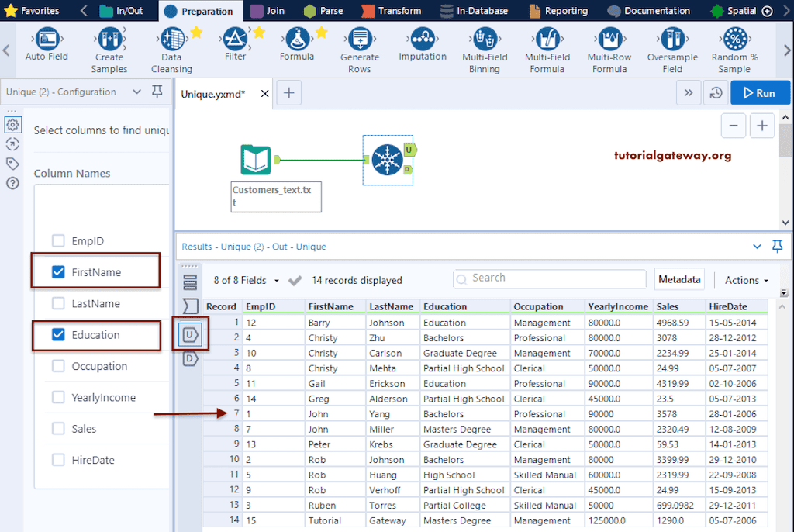
Task: Pick the Formula tool in the palette
Action: pyautogui.click(x=296, y=39)
